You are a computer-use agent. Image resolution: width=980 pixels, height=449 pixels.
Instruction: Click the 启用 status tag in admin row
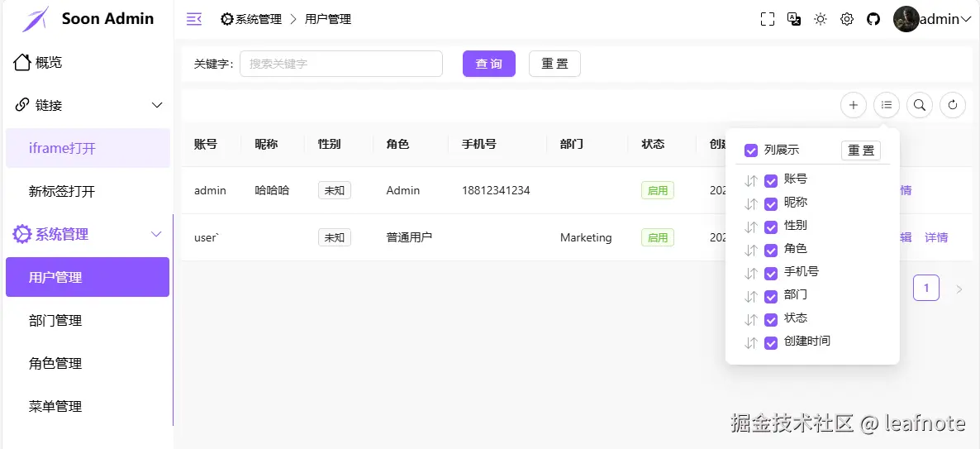tap(658, 191)
